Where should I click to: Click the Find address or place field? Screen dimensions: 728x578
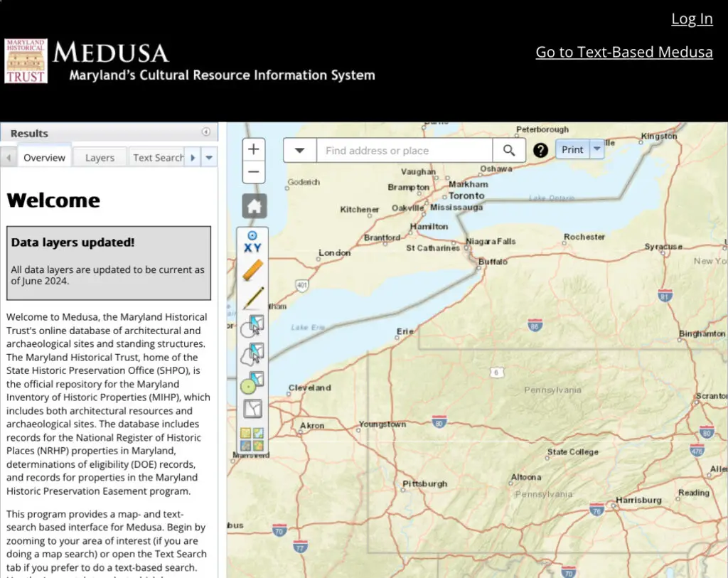click(x=405, y=151)
